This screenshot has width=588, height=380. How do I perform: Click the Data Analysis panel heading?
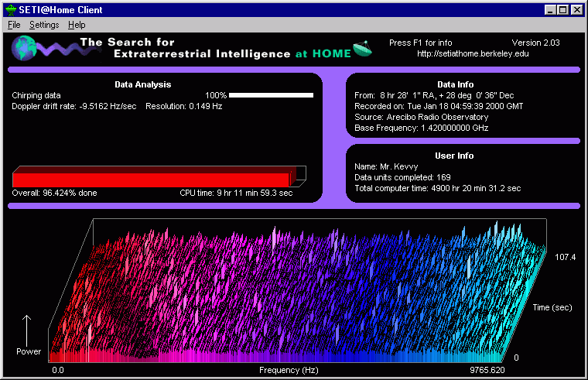coord(142,84)
